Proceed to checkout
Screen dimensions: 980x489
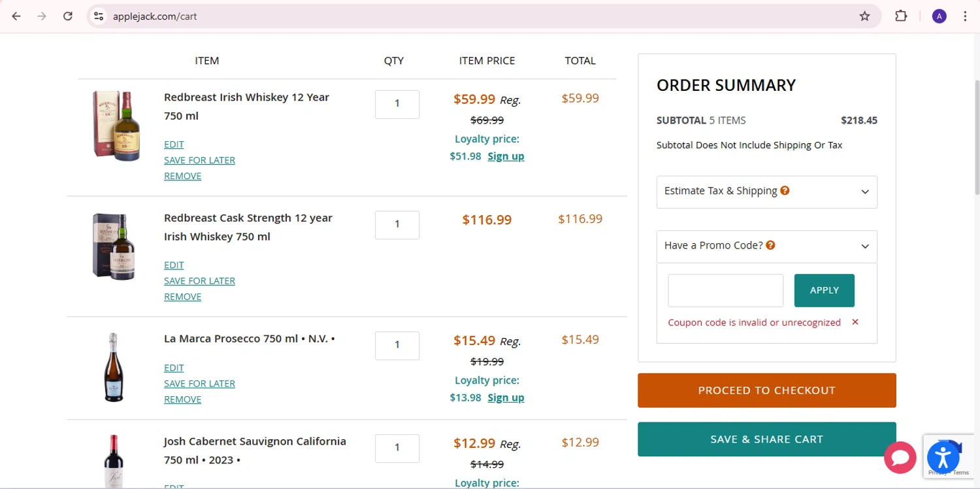coord(766,390)
